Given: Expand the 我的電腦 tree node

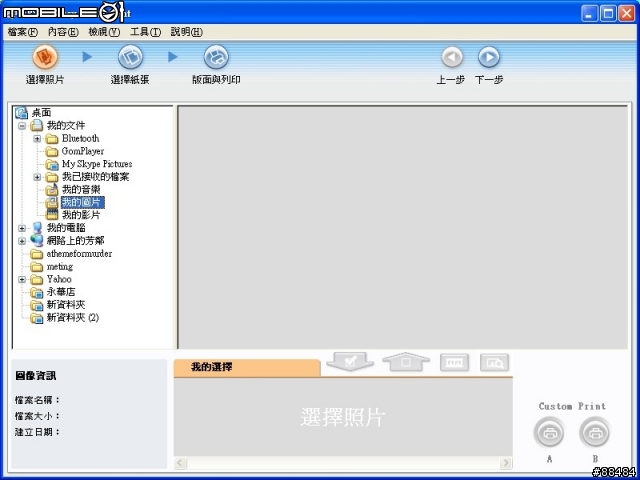Looking at the screenshot, I should click(22, 228).
